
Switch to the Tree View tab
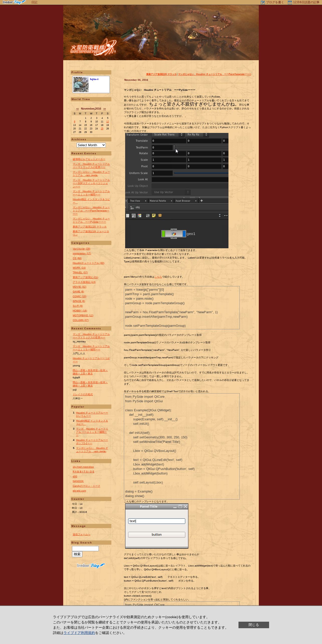point(135,201)
